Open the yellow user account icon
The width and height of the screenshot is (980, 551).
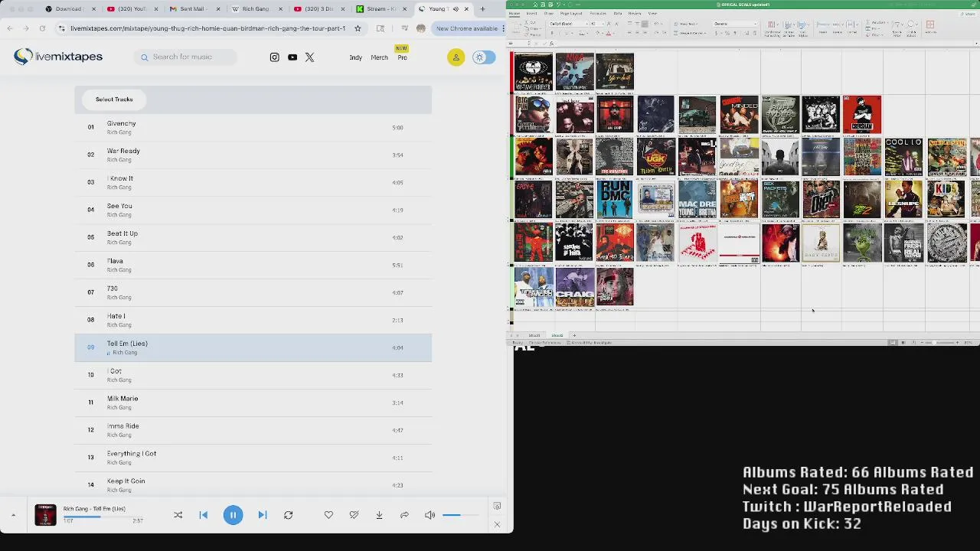coord(456,57)
